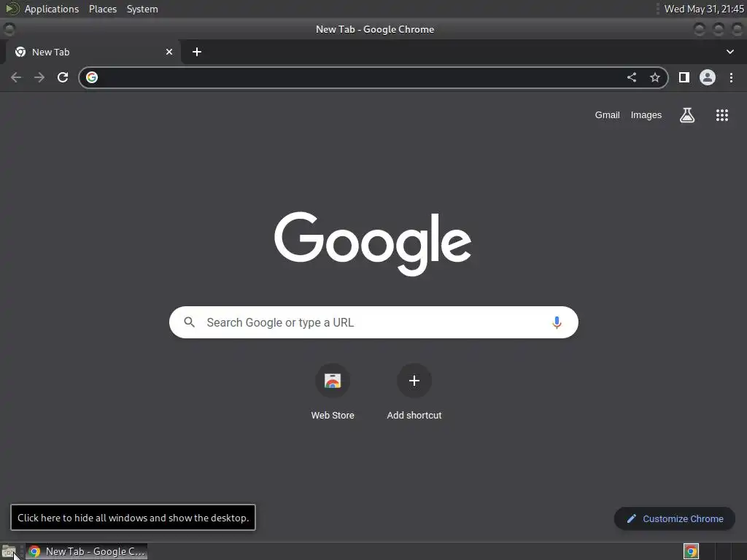
Task: Open the profile avatar menu
Action: click(708, 77)
